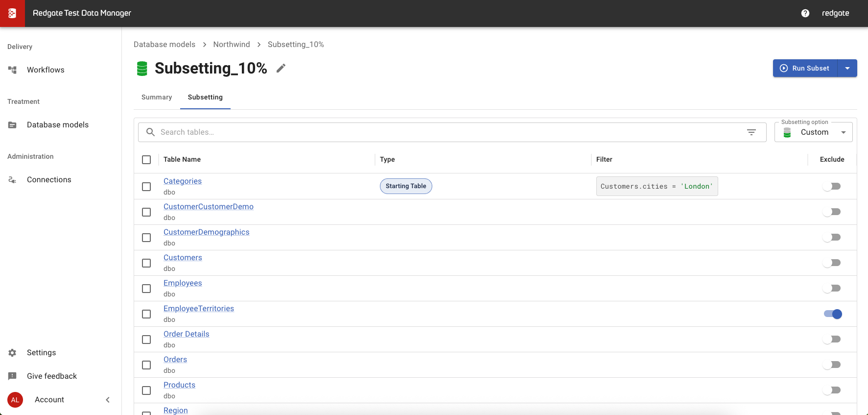Click the AL account avatar
Image resolution: width=868 pixels, height=415 pixels.
[15, 400]
